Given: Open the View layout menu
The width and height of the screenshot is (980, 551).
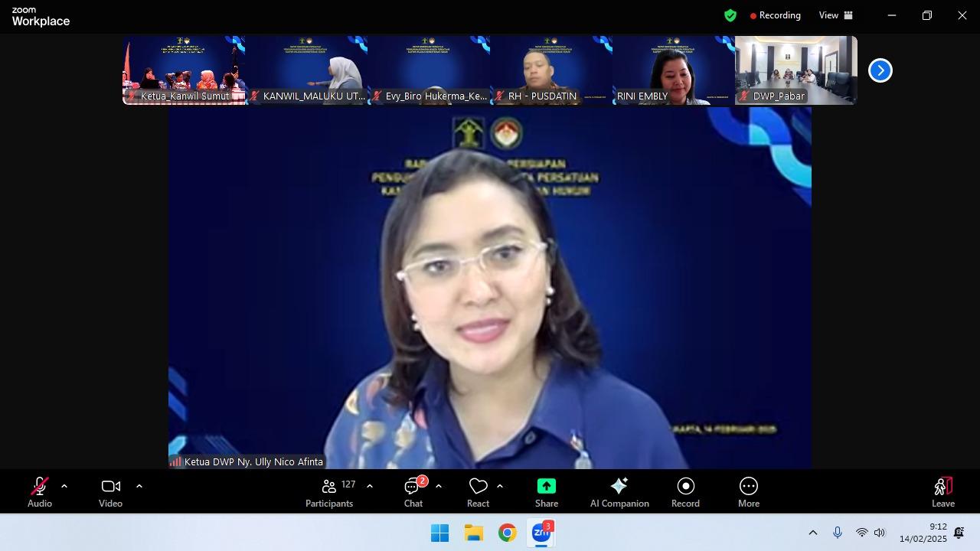Looking at the screenshot, I should (835, 15).
